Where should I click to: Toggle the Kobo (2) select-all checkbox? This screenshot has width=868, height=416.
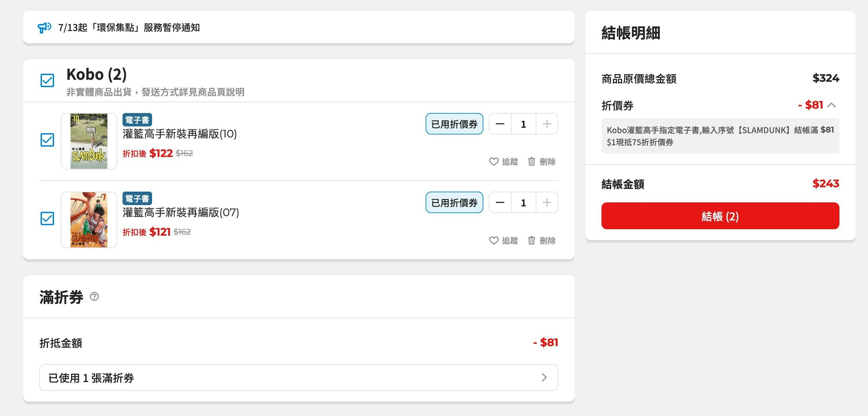coord(47,80)
